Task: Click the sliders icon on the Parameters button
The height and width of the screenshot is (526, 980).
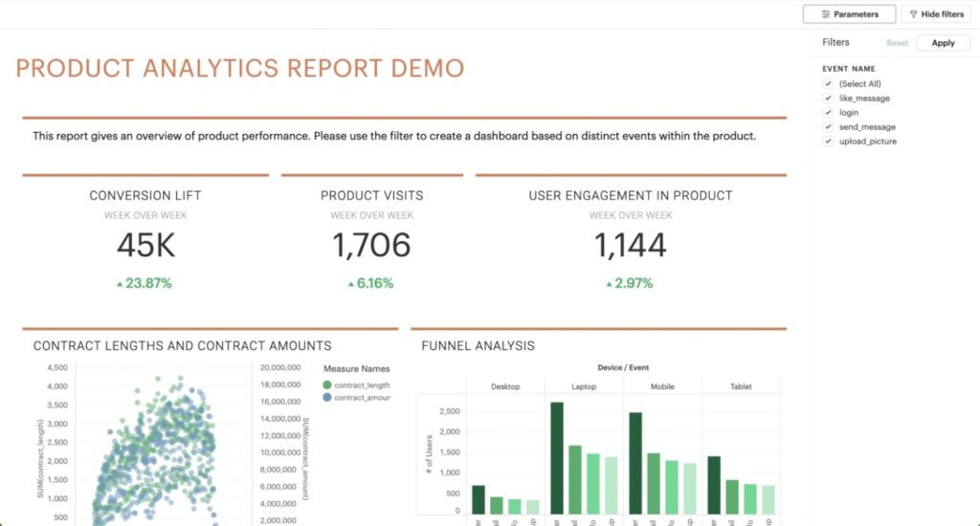Action: 826,14
